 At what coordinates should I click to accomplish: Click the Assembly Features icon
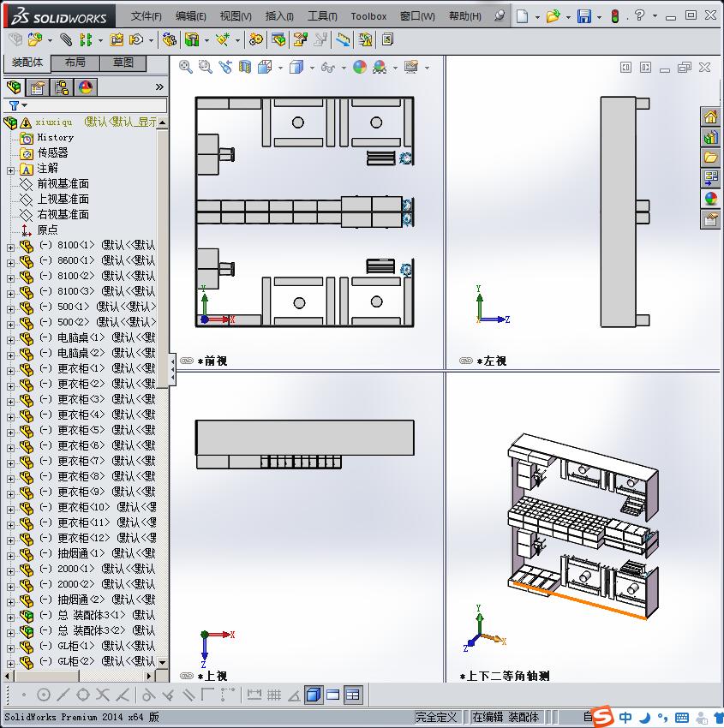point(191,40)
